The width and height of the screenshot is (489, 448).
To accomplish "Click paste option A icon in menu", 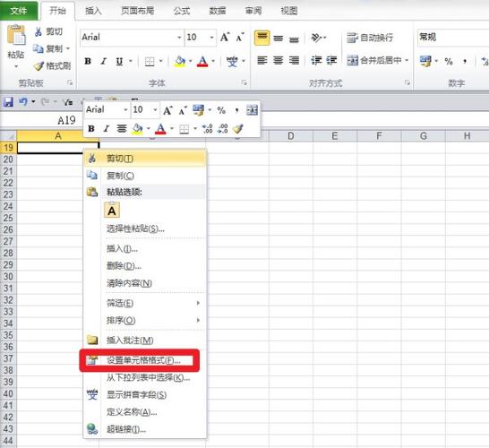I will [112, 210].
